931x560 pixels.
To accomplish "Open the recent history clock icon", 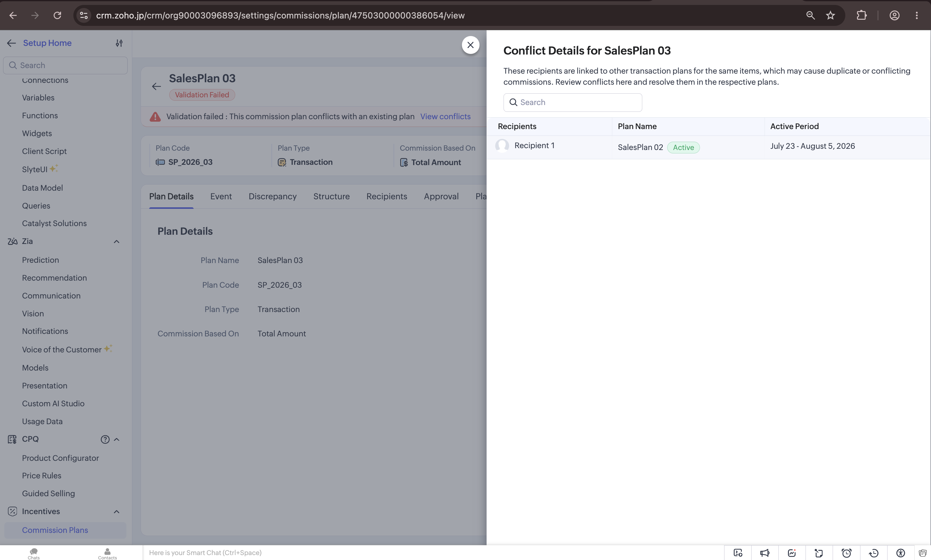I will coord(874,553).
